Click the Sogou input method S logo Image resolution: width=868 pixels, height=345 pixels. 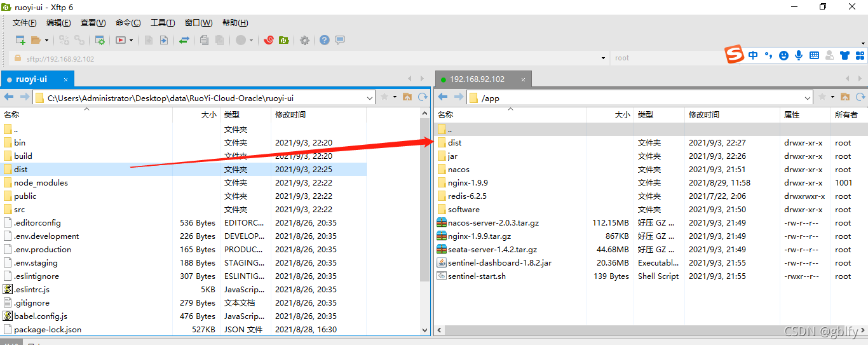pyautogui.click(x=735, y=55)
